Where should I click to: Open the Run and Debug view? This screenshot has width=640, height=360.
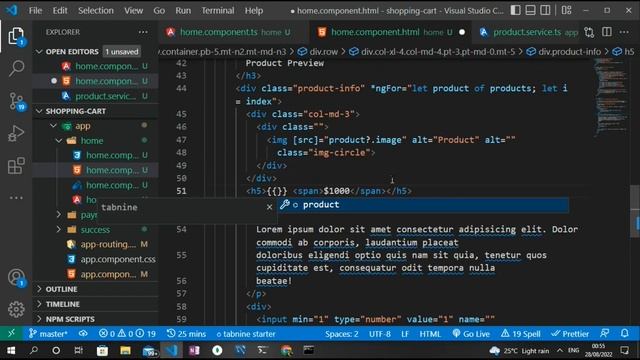tap(16, 133)
